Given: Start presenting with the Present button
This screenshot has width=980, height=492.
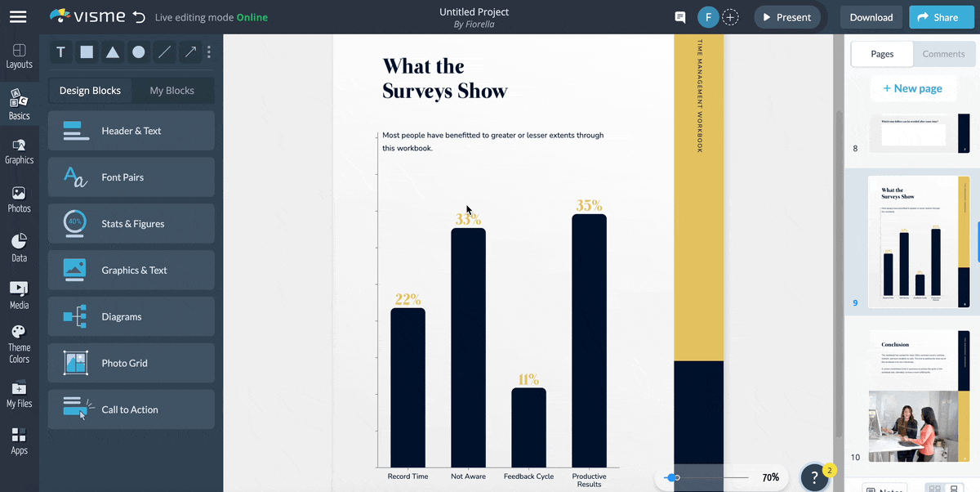Looking at the screenshot, I should [786, 16].
